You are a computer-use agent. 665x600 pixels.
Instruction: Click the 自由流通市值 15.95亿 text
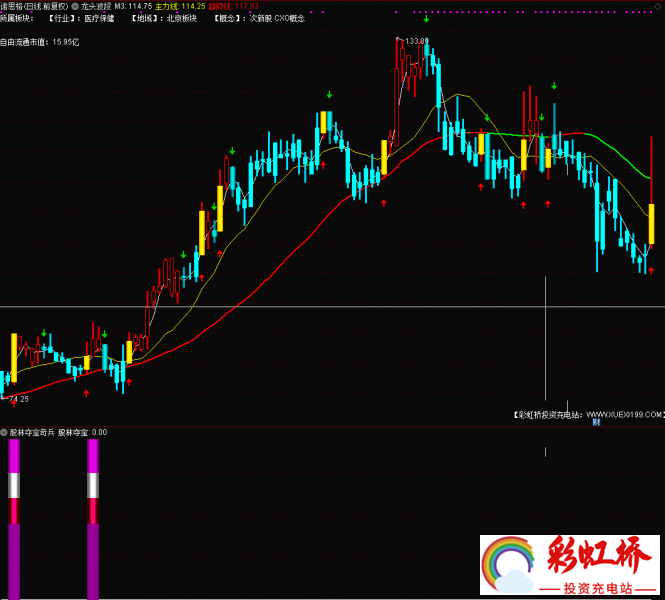click(40, 43)
